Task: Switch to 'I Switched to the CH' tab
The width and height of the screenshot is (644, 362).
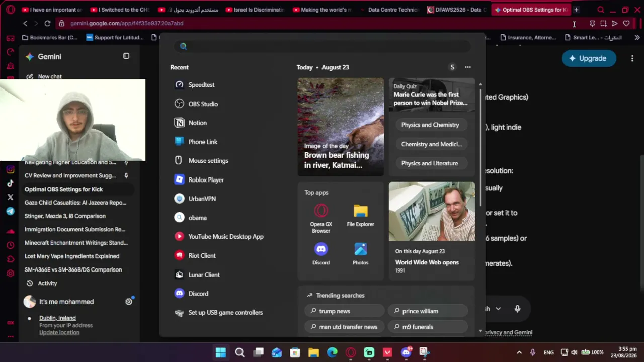Action: tap(120, 10)
